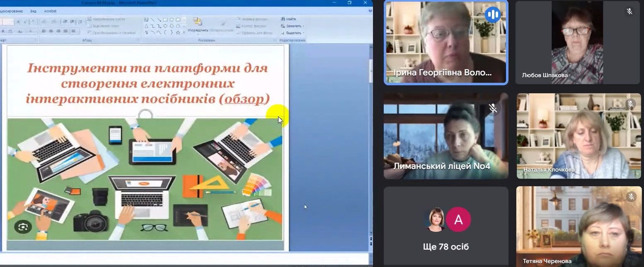Click muted mic icon on Наталья Клочкова tile
This screenshot has height=267, width=644.
pos(631,104)
